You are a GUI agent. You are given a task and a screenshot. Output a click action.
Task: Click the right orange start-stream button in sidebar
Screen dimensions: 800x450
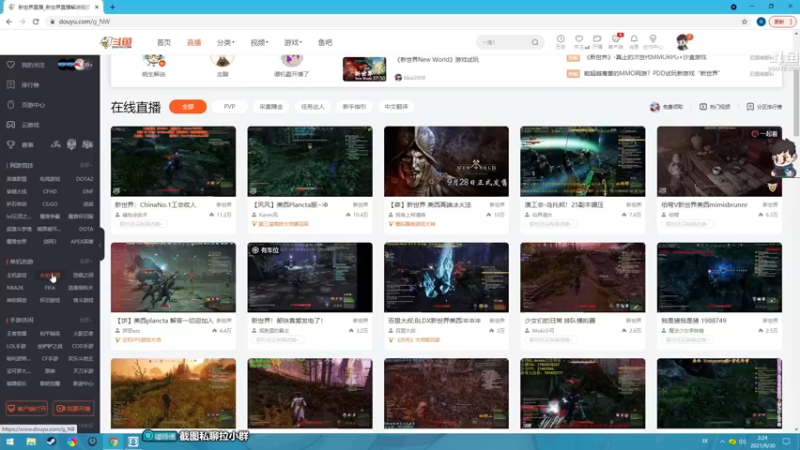click(73, 409)
